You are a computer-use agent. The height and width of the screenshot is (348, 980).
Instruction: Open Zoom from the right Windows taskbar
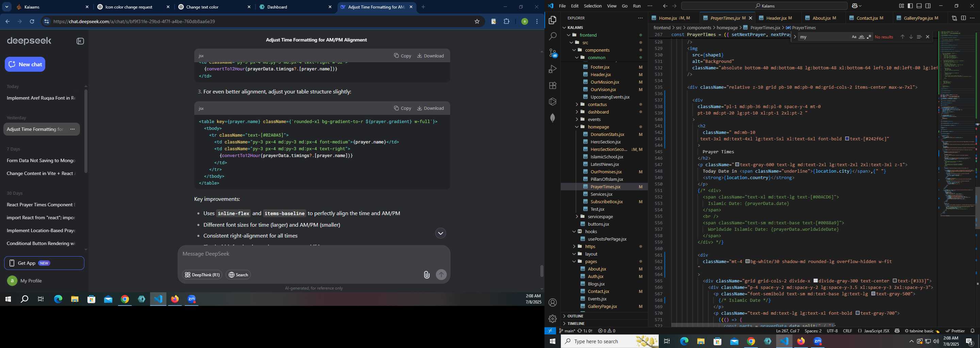[x=818, y=342]
